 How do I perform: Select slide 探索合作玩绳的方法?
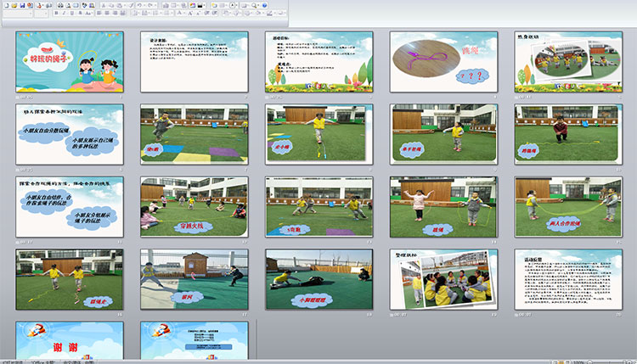[70, 207]
